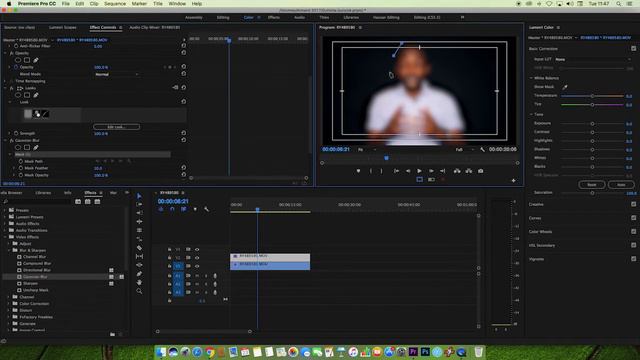Viewport: 640px width, 360px height.
Task: Switch to Lumetri Scopes tab
Action: pos(62,27)
